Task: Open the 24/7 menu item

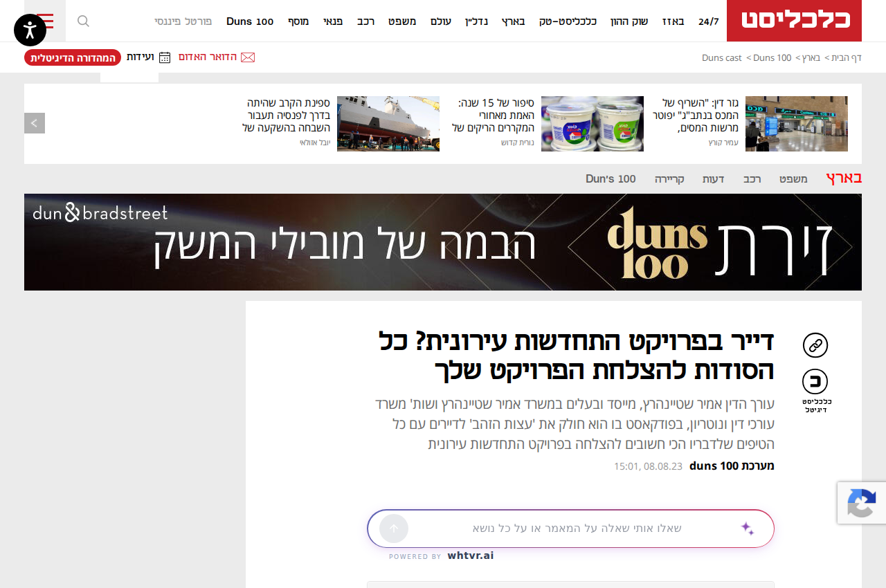Action: tap(709, 21)
